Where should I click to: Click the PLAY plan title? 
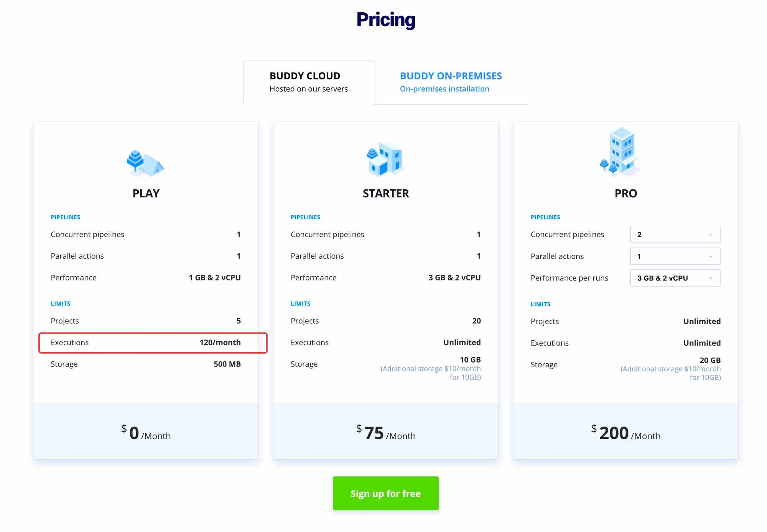click(x=146, y=194)
